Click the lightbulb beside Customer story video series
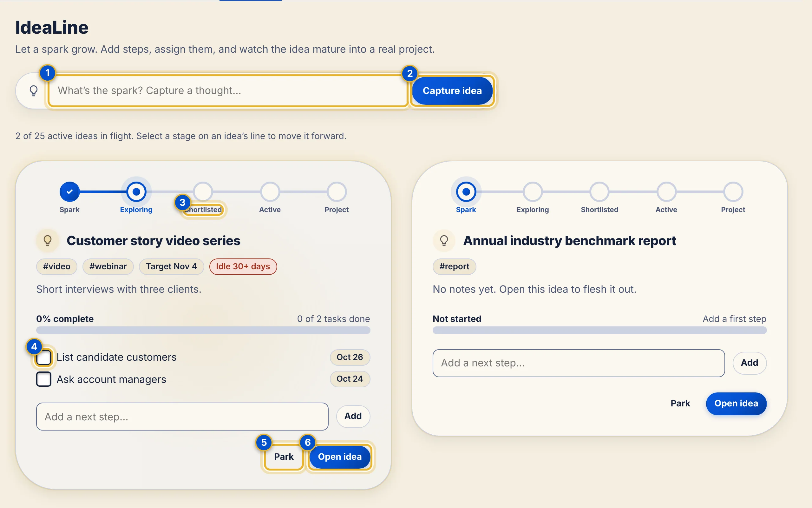This screenshot has height=508, width=812. (x=48, y=241)
